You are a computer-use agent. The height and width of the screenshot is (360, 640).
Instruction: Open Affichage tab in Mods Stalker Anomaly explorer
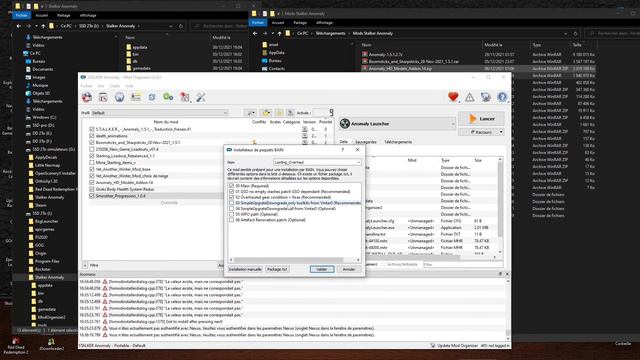[324, 23]
